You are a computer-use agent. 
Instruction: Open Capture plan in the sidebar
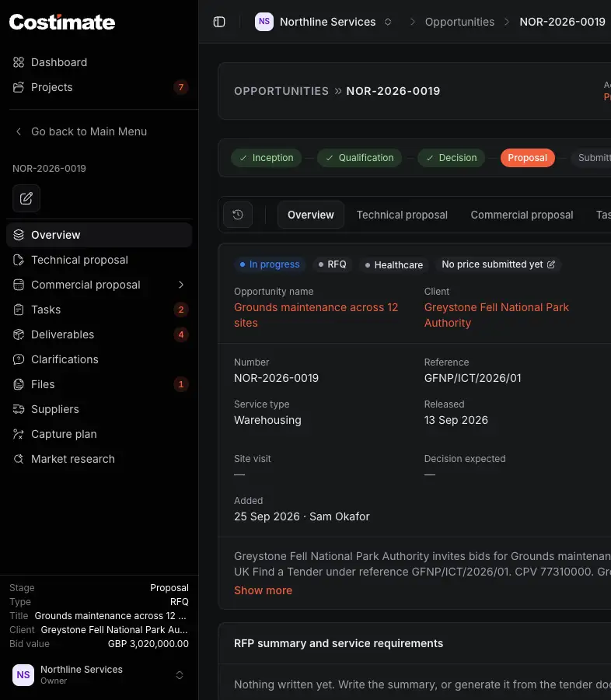pos(99,434)
